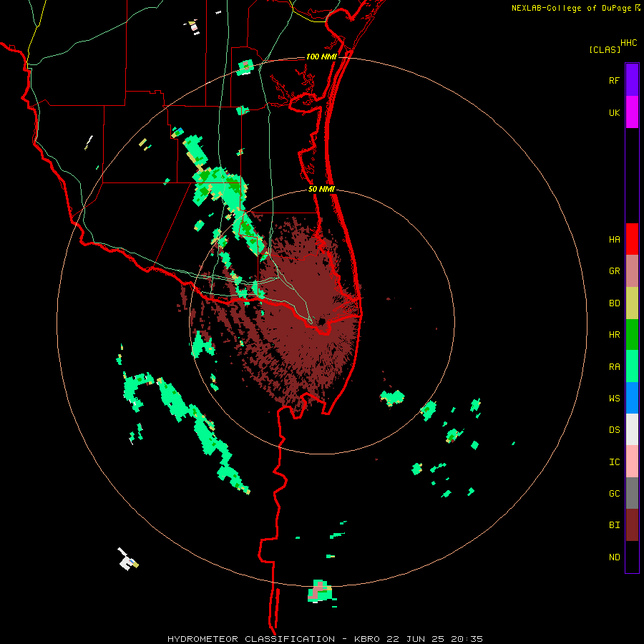The height and width of the screenshot is (644, 644).
Task: Click the HR dark green legend swatch
Action: click(632, 335)
